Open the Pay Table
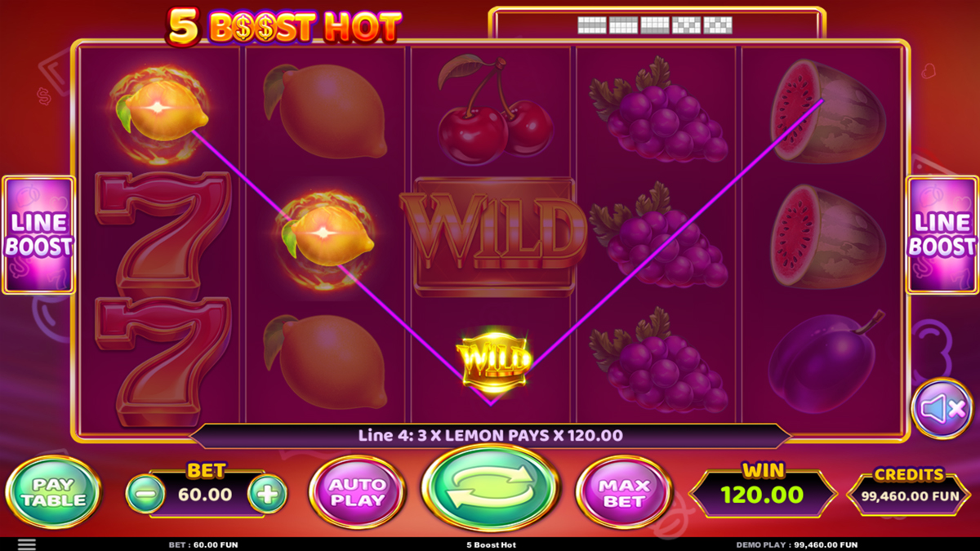The width and height of the screenshot is (980, 551). click(53, 492)
